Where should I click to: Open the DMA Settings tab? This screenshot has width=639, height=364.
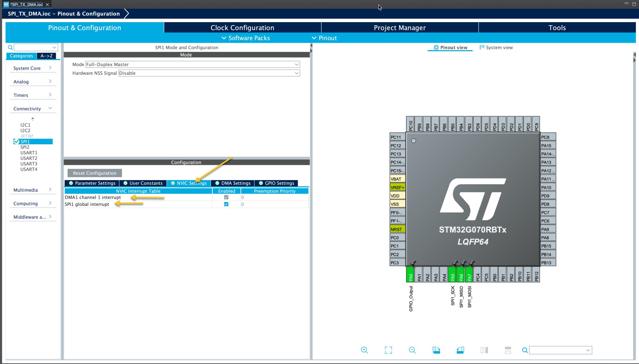[x=233, y=183]
